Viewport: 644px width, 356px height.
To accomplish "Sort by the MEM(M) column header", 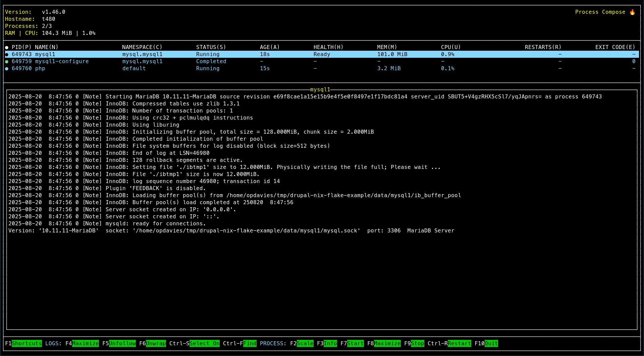I will 387,47.
